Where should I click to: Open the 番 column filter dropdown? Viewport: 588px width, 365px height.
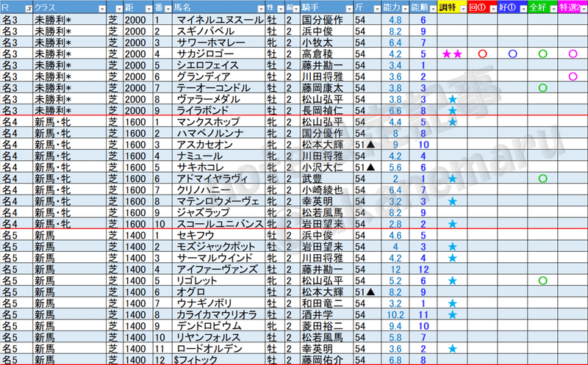click(x=168, y=9)
